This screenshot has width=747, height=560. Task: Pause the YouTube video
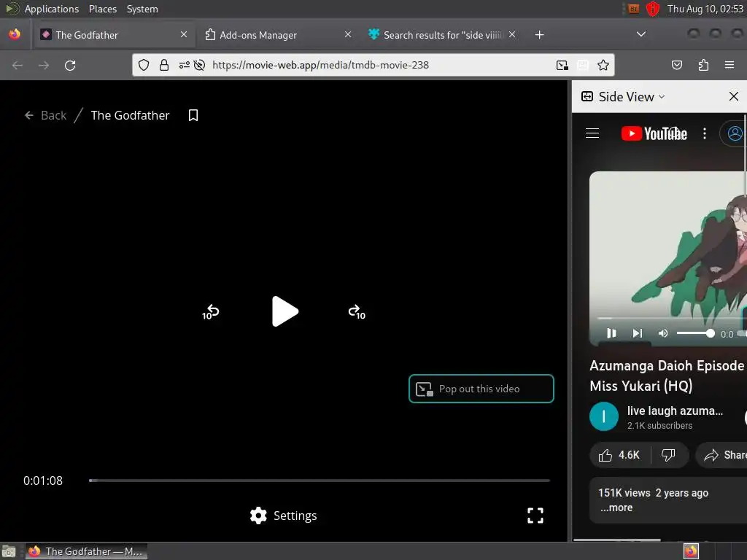(612, 333)
